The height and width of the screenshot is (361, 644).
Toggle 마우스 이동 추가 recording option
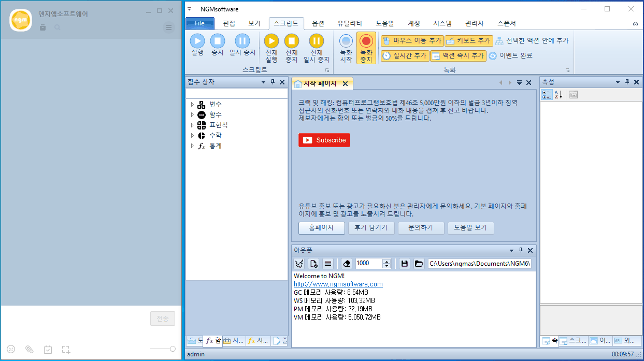412,40
